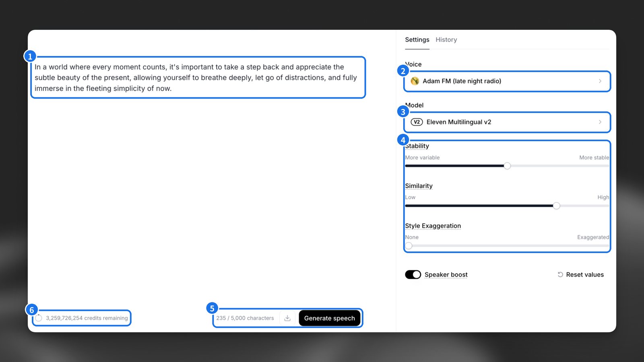Open the Eleven Multilingual v2 model selector
The height and width of the screenshot is (362, 644).
[x=507, y=122]
